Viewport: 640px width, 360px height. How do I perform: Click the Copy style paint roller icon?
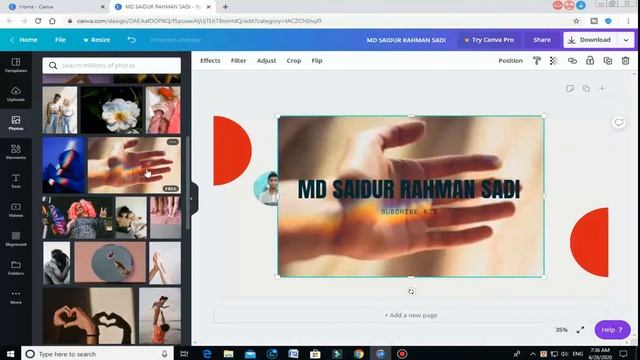click(537, 61)
